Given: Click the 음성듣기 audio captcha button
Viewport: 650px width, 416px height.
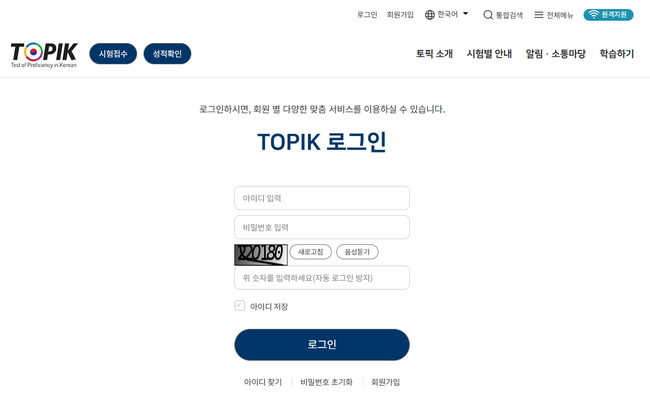Looking at the screenshot, I should point(357,252).
